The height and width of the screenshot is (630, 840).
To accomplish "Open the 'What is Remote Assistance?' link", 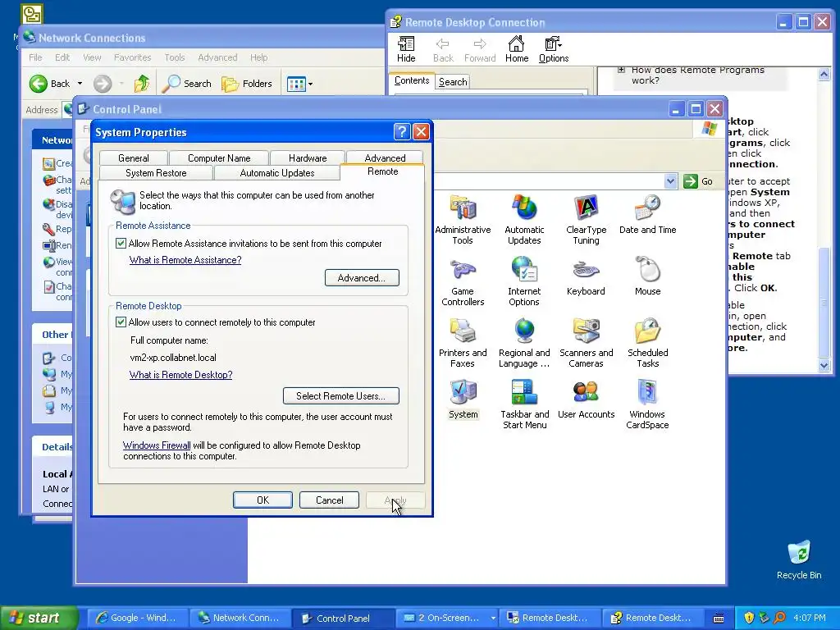I will 185,260.
